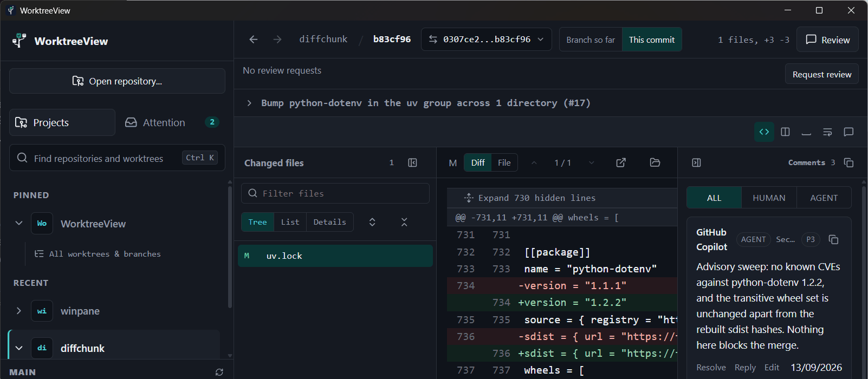Expand the winpane project
The image size is (868, 379).
pyautogui.click(x=19, y=311)
